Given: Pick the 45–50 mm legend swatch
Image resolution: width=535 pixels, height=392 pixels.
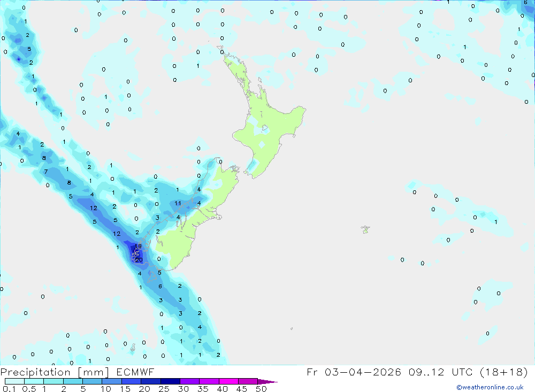Looking at the screenshot, I should coord(248,381).
